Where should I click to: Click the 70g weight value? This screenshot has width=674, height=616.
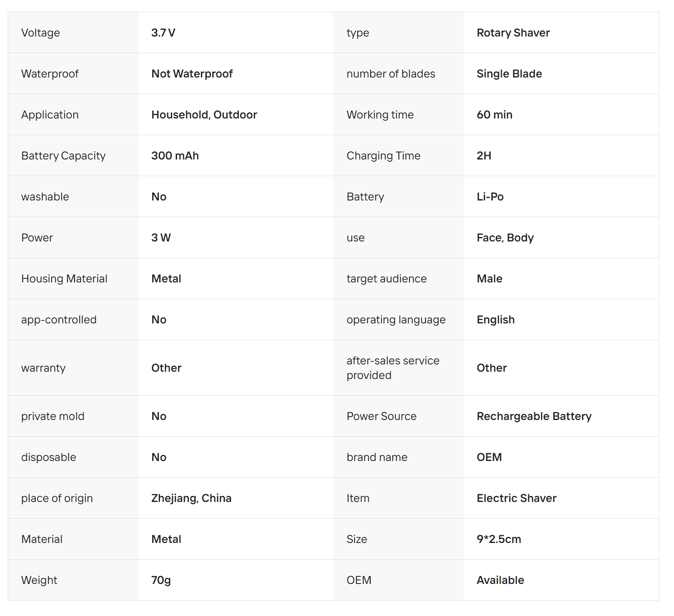pos(161,580)
